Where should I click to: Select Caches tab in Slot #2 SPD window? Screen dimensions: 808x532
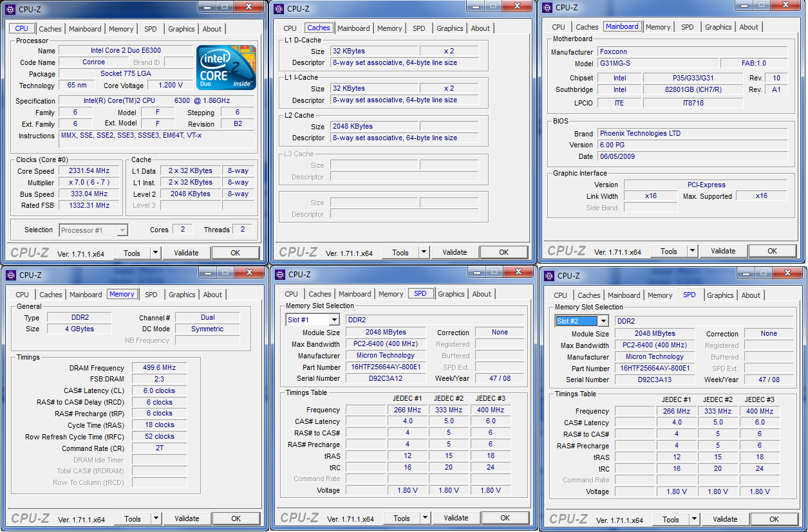[x=589, y=295]
